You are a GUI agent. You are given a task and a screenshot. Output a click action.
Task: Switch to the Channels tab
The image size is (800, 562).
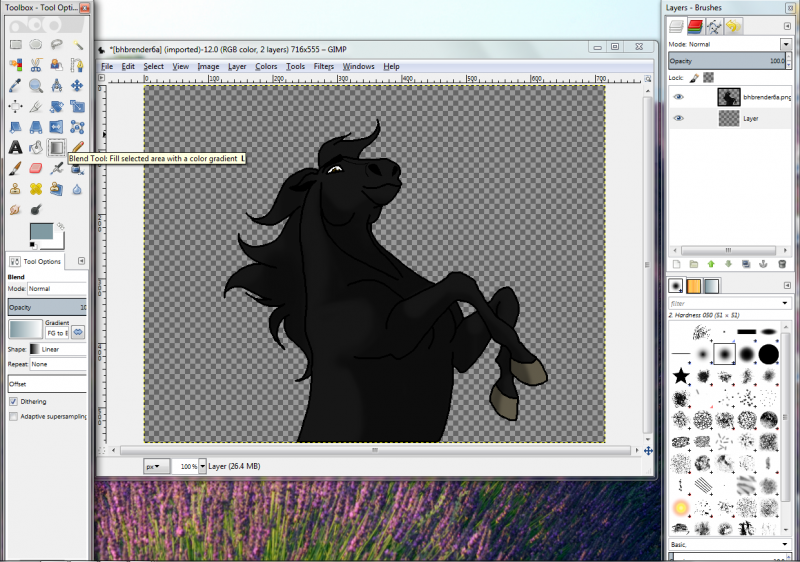(695, 26)
